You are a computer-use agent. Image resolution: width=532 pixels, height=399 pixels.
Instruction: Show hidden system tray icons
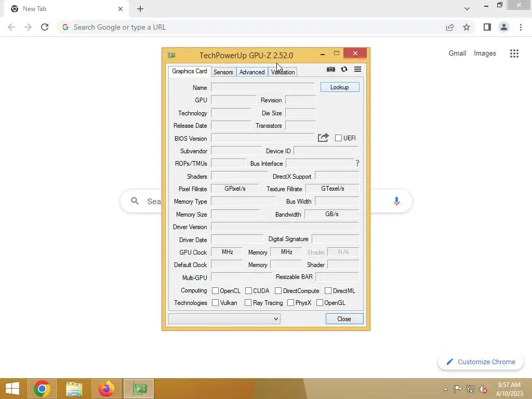coord(445,389)
